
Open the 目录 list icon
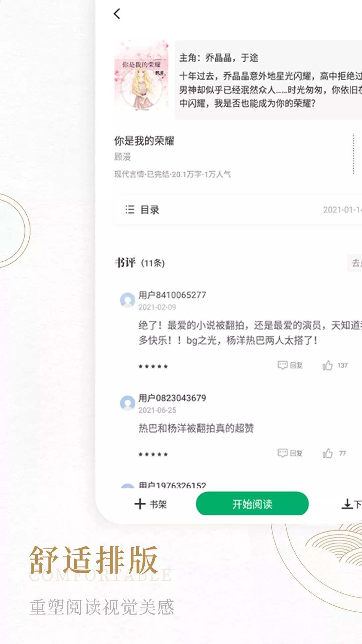click(130, 210)
